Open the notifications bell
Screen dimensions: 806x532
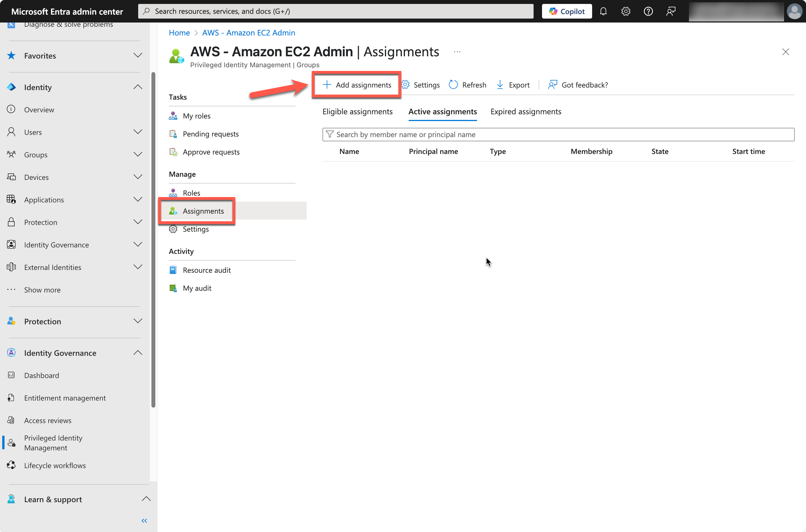[603, 11]
